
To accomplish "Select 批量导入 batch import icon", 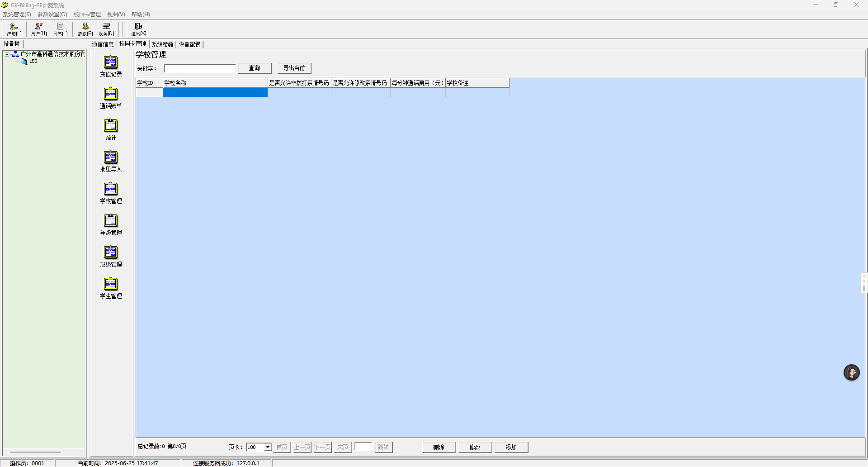I will (111, 161).
